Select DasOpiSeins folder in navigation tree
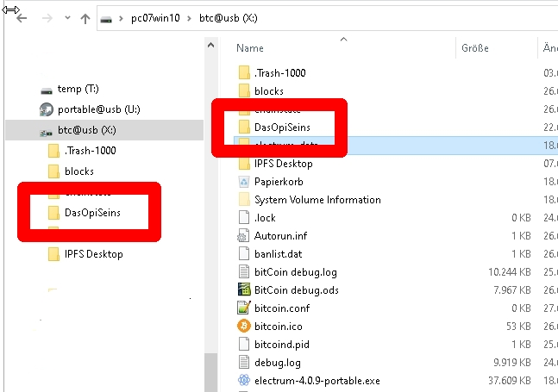 [x=92, y=213]
